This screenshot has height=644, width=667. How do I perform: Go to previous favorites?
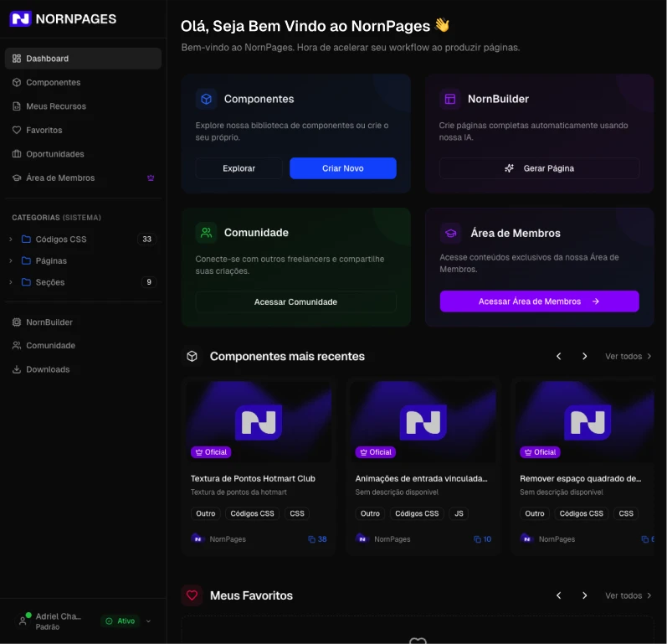(x=559, y=595)
